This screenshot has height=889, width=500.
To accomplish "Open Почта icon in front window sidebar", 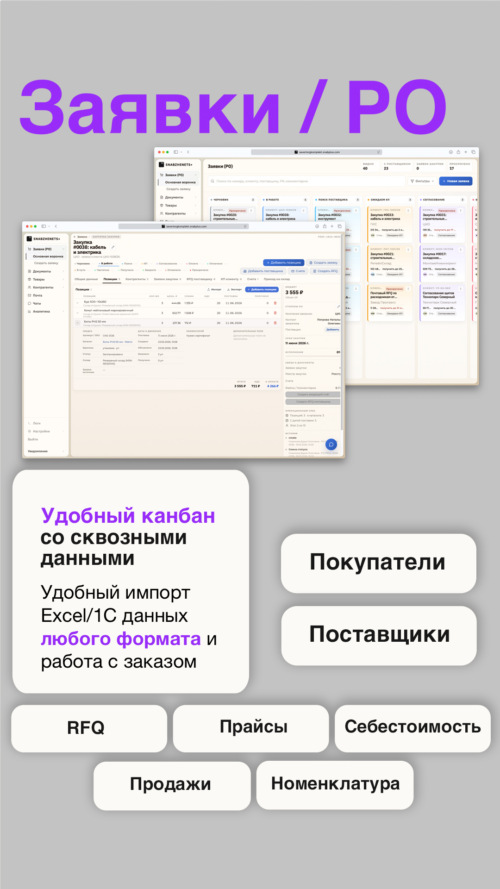I will (x=29, y=295).
